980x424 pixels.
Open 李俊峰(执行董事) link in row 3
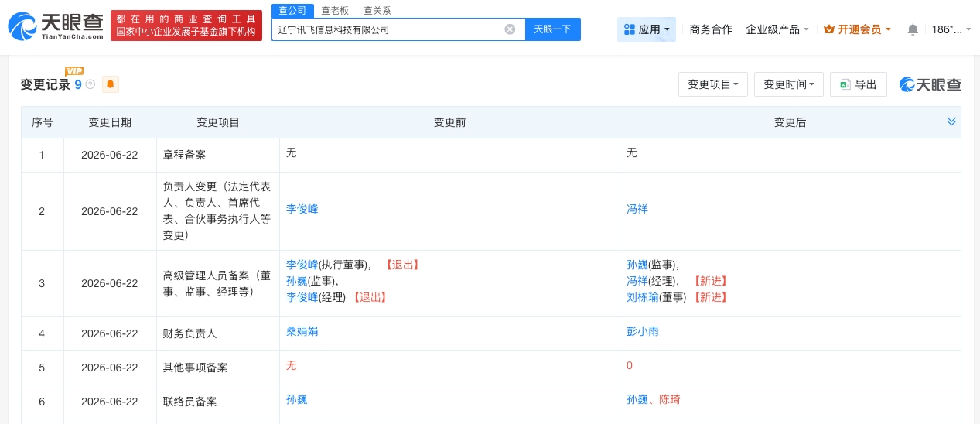point(302,265)
